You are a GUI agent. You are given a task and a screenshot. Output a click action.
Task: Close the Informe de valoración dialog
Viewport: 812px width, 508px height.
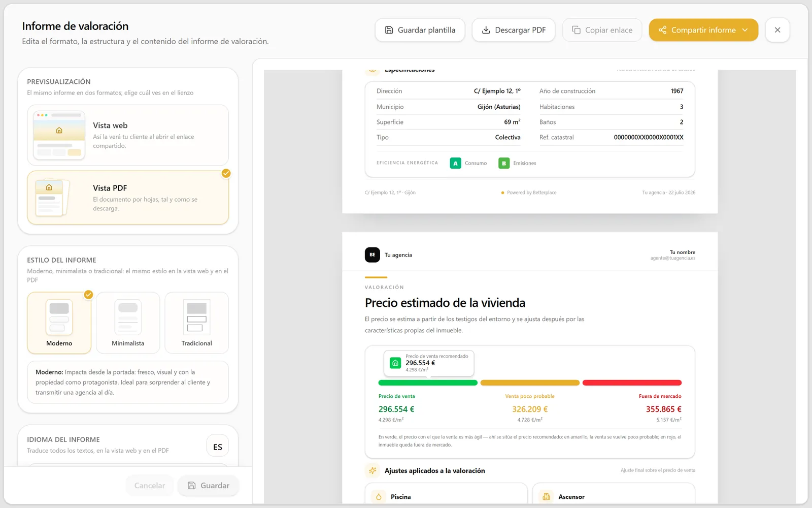[777, 30]
